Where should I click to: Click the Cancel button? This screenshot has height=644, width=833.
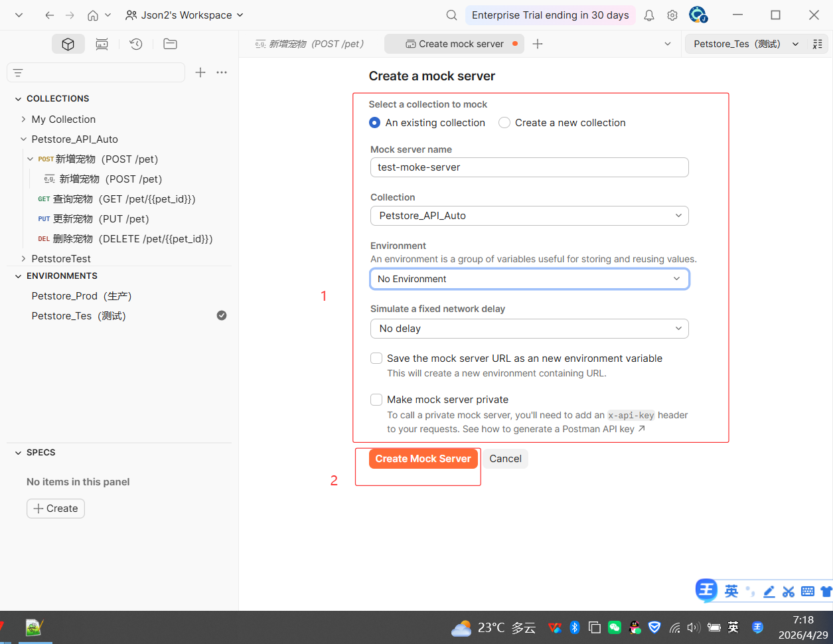[x=506, y=459]
